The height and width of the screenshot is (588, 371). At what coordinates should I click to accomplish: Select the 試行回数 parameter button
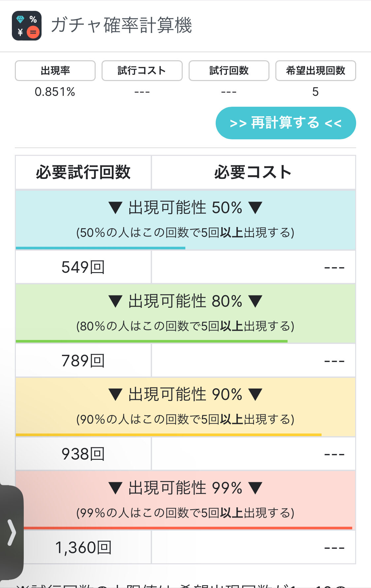(x=229, y=70)
